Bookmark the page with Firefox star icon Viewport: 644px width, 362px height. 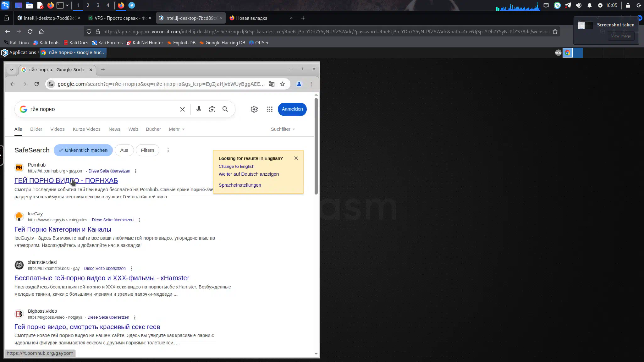555,31
